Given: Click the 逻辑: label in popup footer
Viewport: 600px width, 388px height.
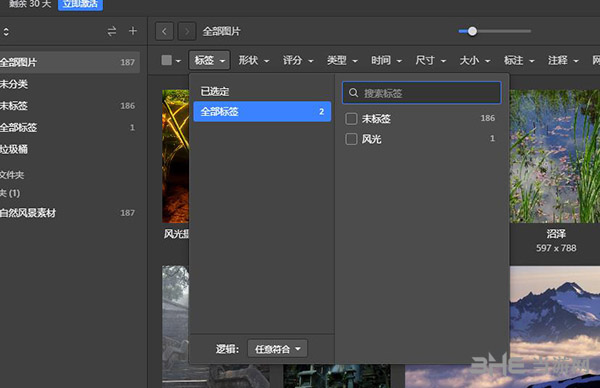Looking at the screenshot, I should click(x=227, y=349).
